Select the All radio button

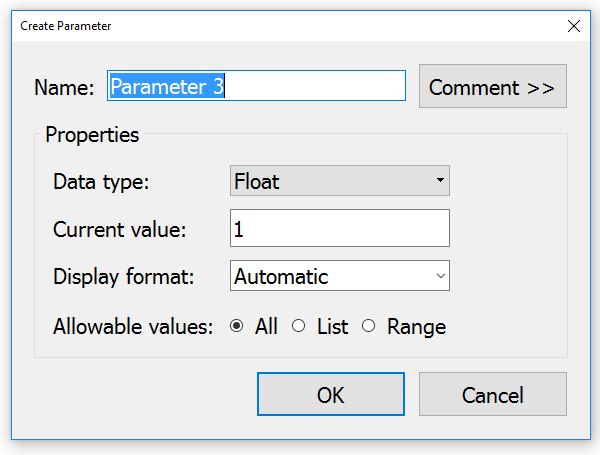click(237, 326)
